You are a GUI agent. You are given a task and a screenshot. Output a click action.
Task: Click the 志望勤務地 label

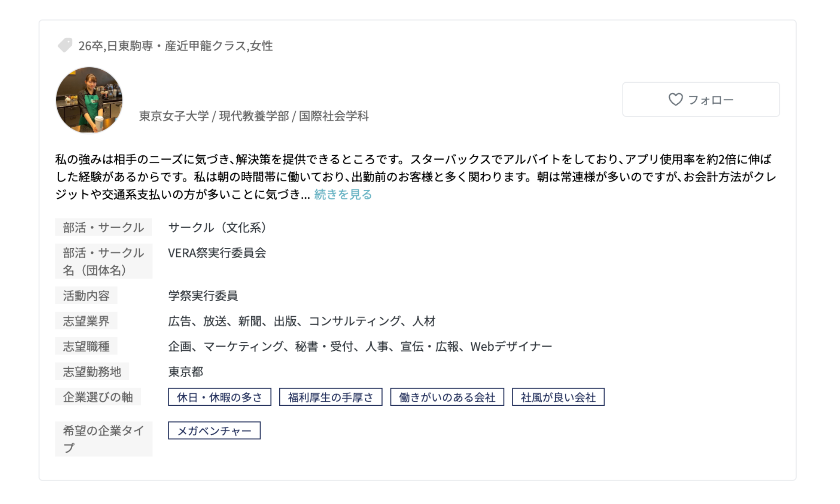92,372
